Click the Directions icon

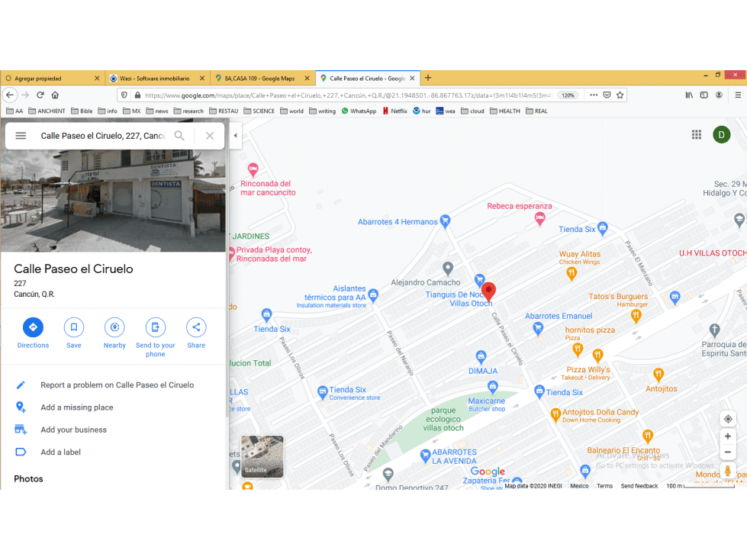coord(33,327)
